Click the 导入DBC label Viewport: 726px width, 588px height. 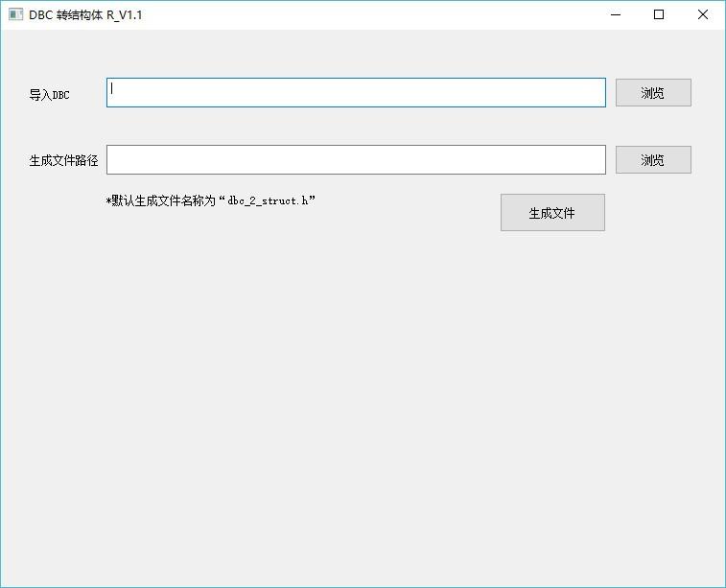pos(49,95)
